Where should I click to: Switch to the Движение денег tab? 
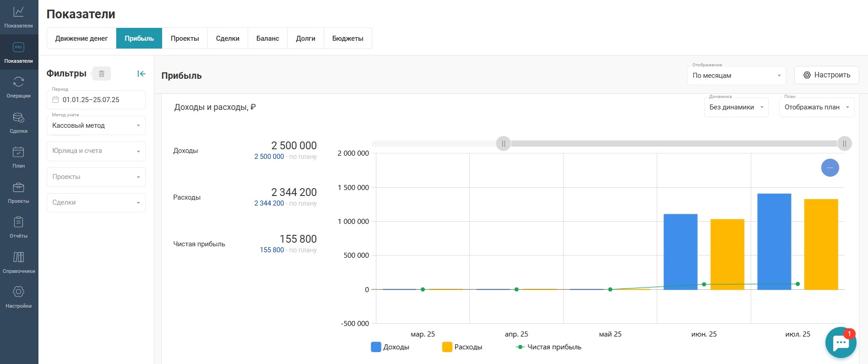tap(81, 38)
